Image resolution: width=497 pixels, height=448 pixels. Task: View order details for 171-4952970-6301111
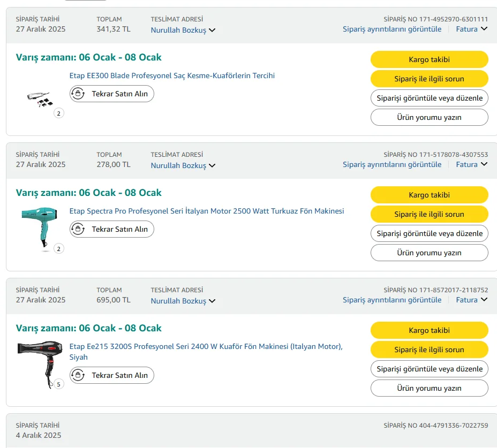(x=392, y=29)
